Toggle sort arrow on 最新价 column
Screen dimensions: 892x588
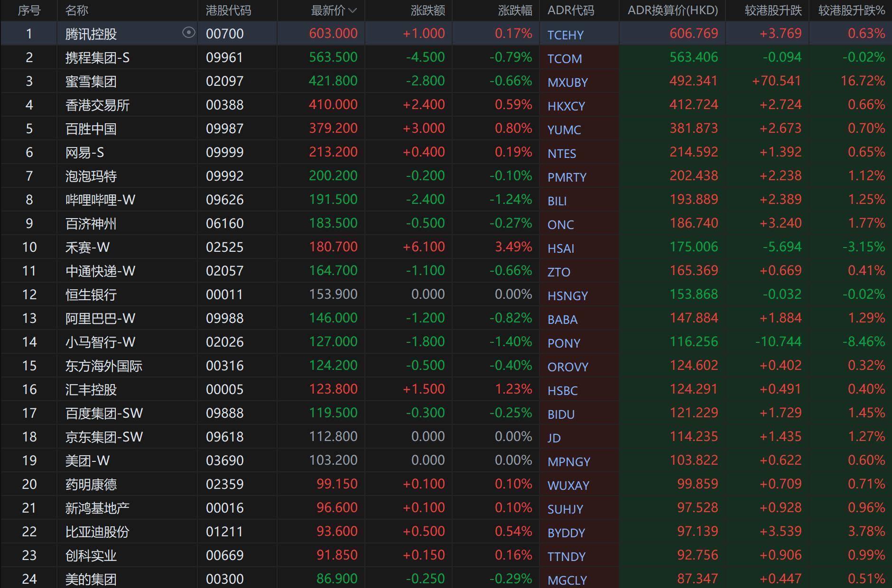353,10
